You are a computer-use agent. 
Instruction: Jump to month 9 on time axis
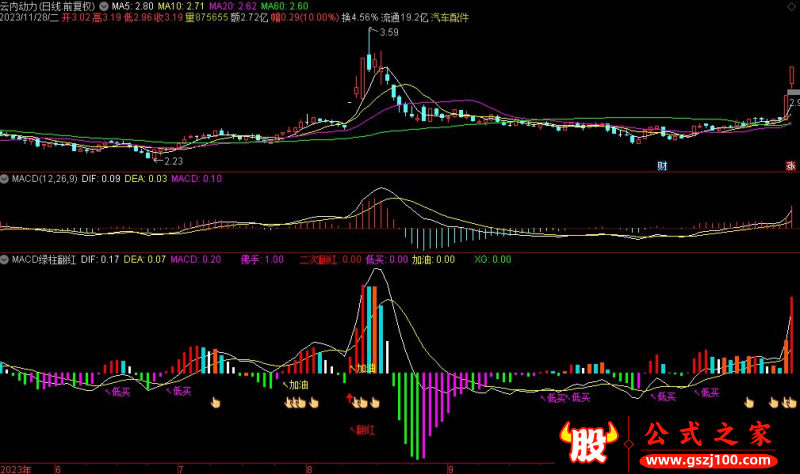pos(450,469)
